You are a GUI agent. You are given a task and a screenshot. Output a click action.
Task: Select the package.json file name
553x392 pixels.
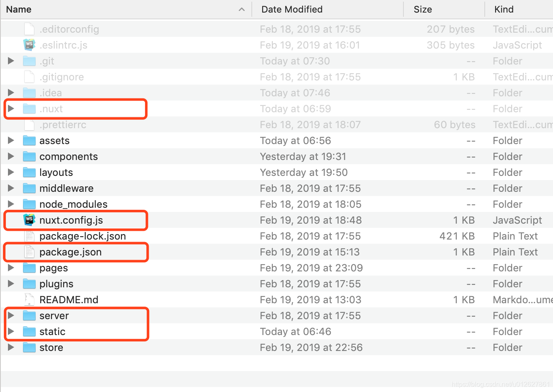(x=70, y=252)
